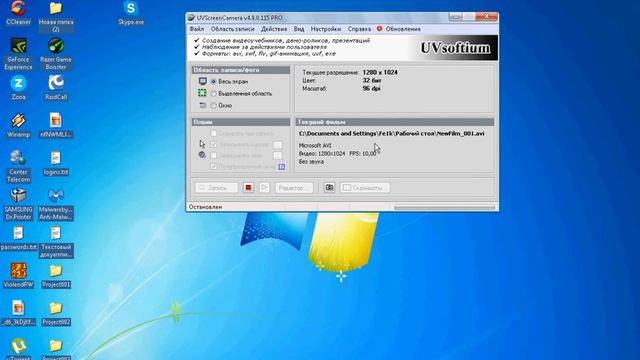Select the passwords.txt file icon
Viewport: 640px width, 360px height.
pos(18,238)
